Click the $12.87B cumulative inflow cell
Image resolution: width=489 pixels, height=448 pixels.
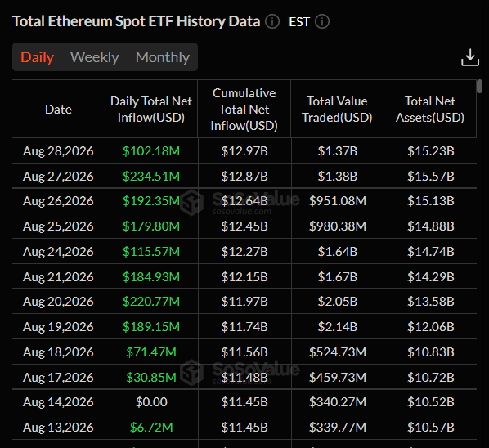pos(244,176)
